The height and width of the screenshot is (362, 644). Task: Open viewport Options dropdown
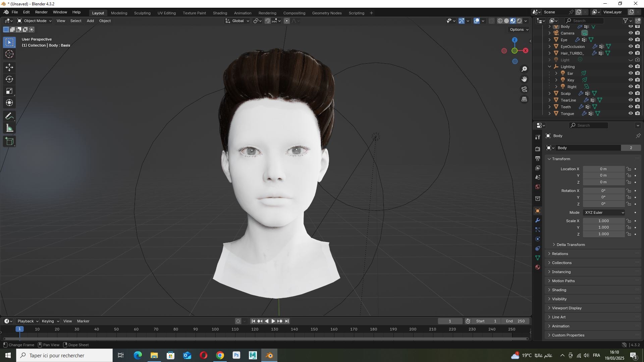[x=519, y=29]
